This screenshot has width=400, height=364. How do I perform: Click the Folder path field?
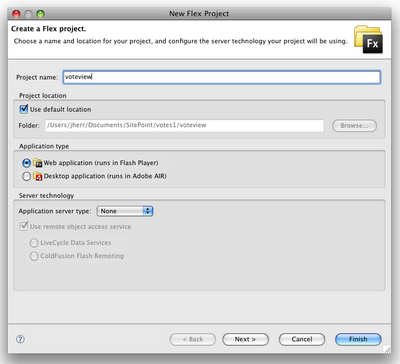point(184,125)
